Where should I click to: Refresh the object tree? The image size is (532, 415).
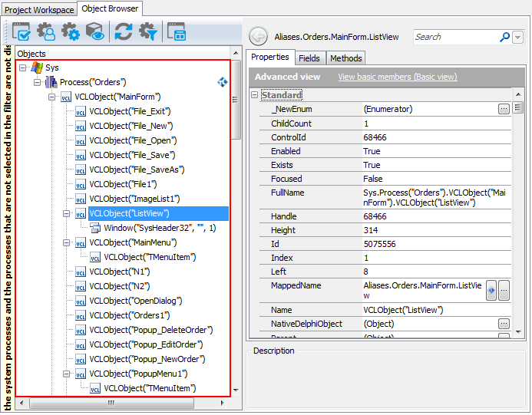[x=124, y=31]
